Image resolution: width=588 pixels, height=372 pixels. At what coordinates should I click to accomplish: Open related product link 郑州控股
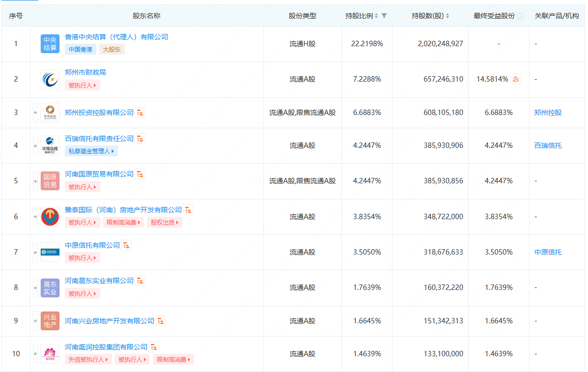pos(548,113)
